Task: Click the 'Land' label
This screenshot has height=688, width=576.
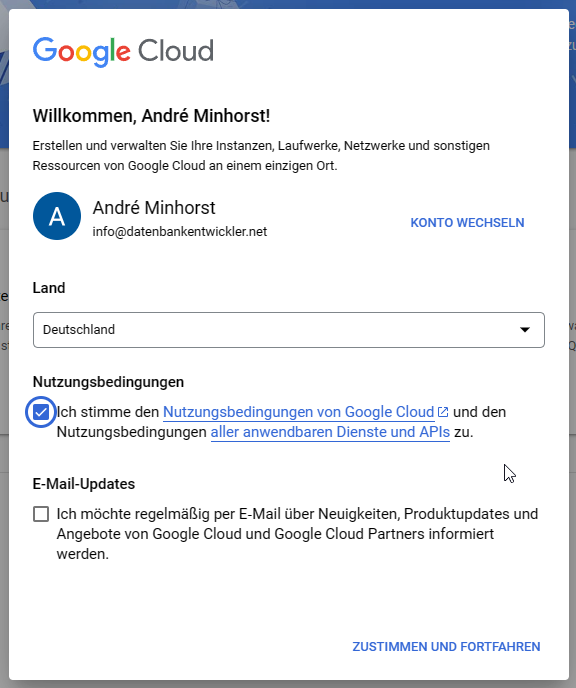Action: (x=49, y=288)
